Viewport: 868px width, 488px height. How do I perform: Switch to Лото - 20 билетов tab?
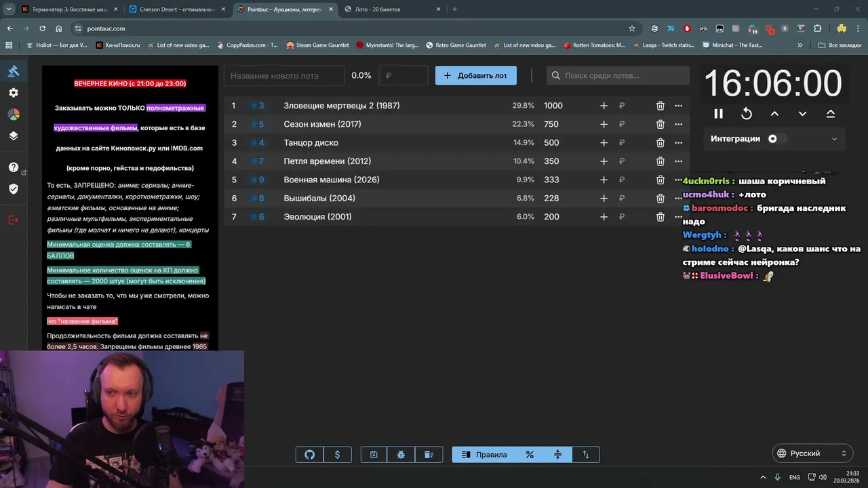point(392,9)
